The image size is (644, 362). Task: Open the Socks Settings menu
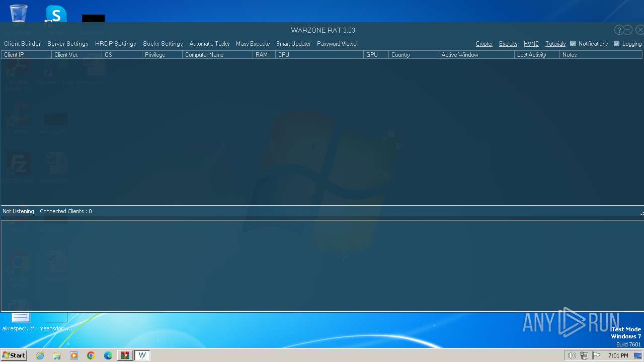point(163,44)
